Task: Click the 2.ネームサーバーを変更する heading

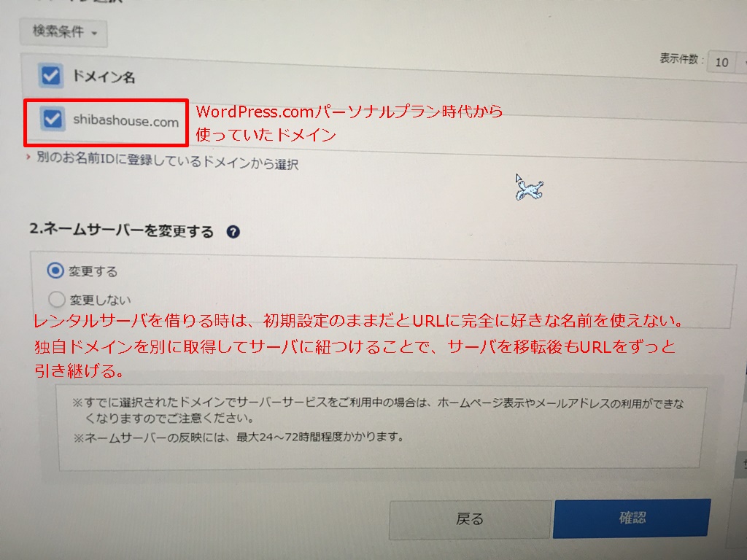Action: 122,230
